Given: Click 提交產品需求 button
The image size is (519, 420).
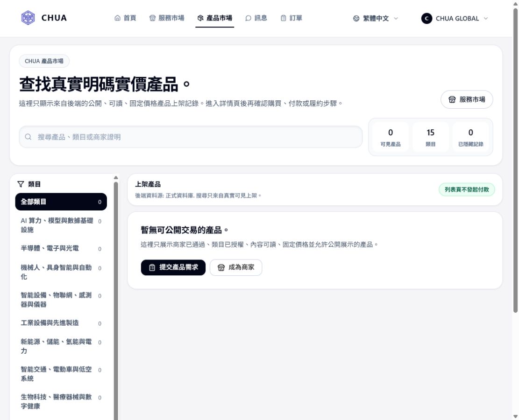Looking at the screenshot, I should (173, 267).
